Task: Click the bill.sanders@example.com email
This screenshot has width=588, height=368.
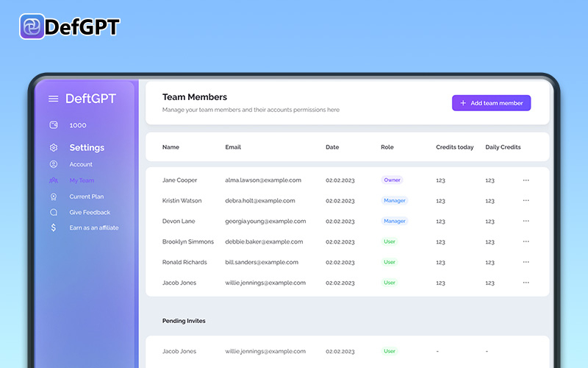Action: point(262,262)
